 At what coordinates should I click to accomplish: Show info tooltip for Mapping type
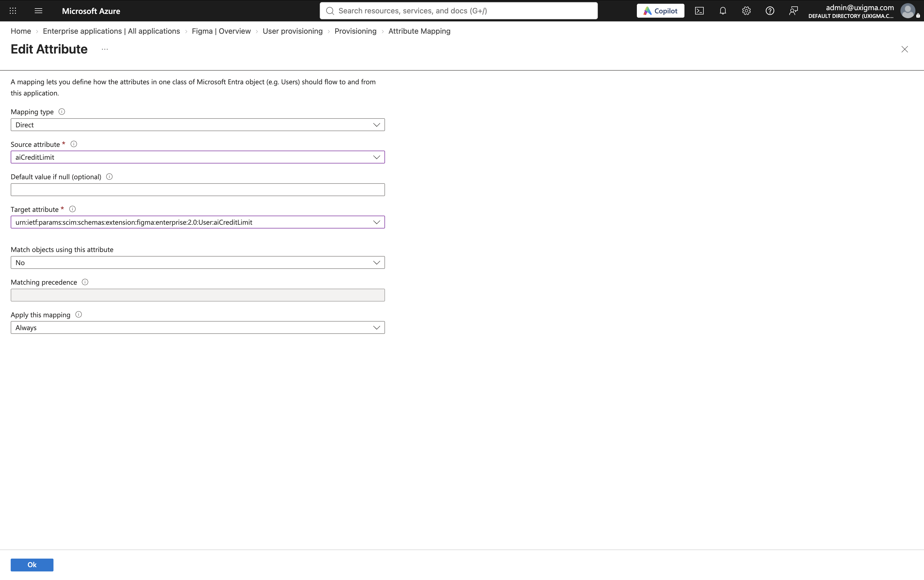[x=62, y=112]
